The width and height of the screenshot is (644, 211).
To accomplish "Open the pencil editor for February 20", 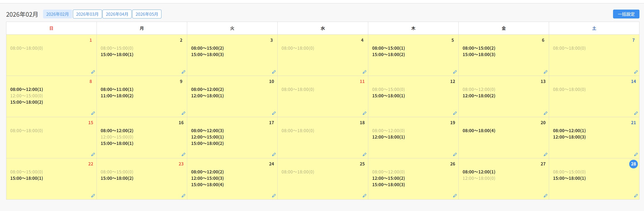I will click(545, 155).
